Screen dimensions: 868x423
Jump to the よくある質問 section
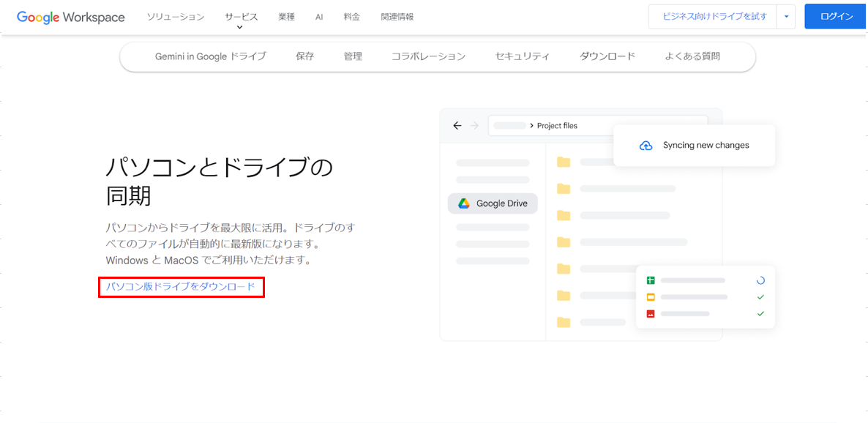(692, 56)
